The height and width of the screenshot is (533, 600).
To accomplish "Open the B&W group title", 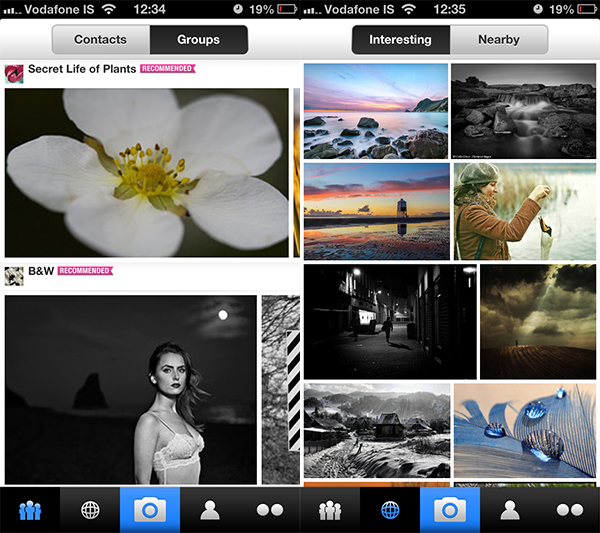I will [41, 271].
